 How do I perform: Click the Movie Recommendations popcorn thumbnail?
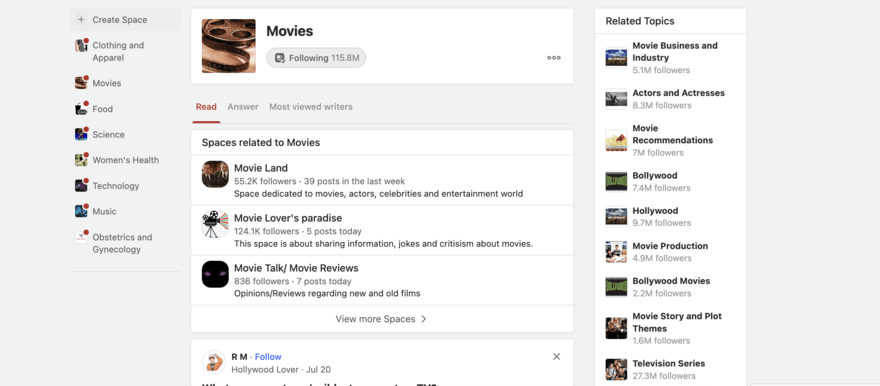click(616, 140)
